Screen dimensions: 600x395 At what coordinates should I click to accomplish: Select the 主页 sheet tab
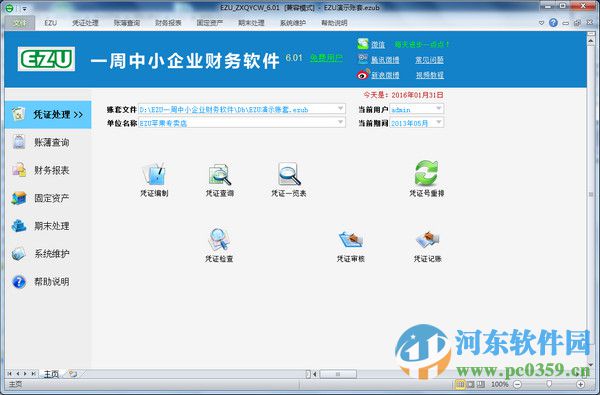51,374
